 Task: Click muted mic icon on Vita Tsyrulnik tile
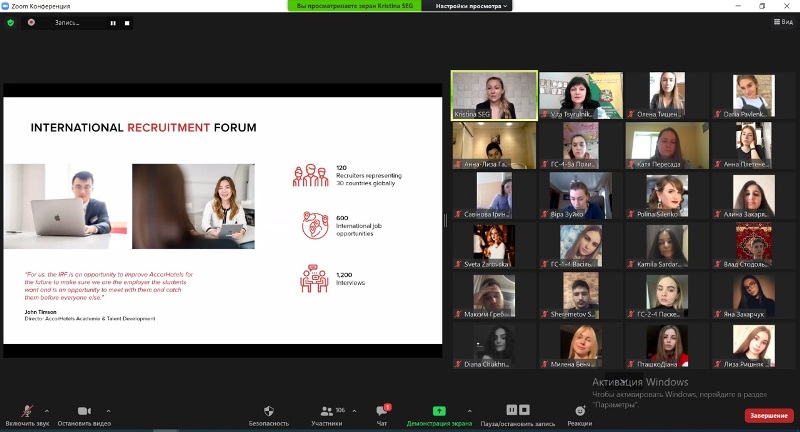(545, 114)
